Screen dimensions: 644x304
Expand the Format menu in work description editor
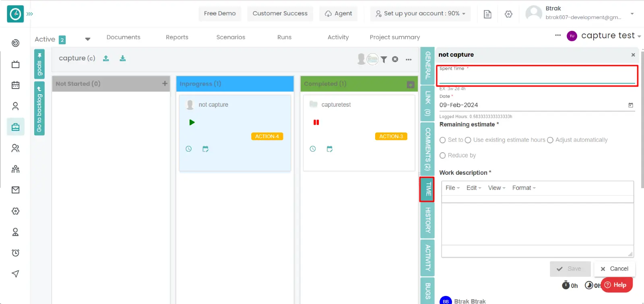click(524, 188)
